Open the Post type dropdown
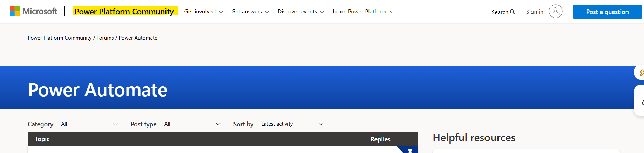 (191, 124)
